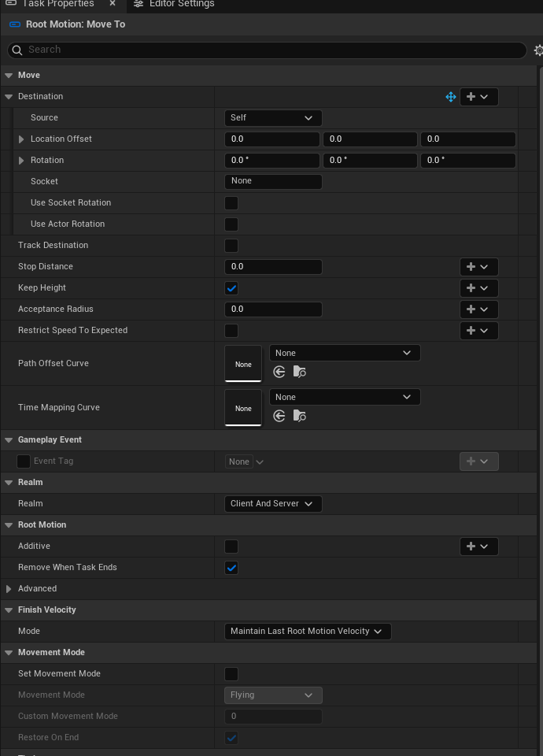Collapse the Finish Velocity category
This screenshot has height=756, width=543.
(x=9, y=610)
